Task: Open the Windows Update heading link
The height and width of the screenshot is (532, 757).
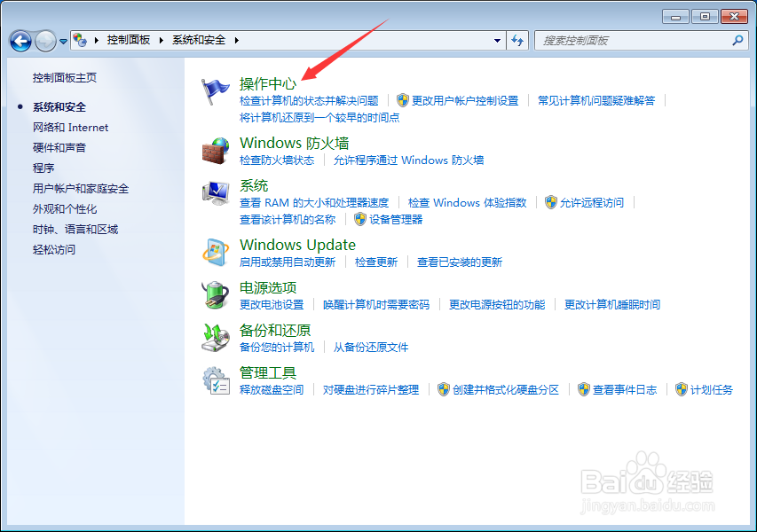Action: click(297, 245)
